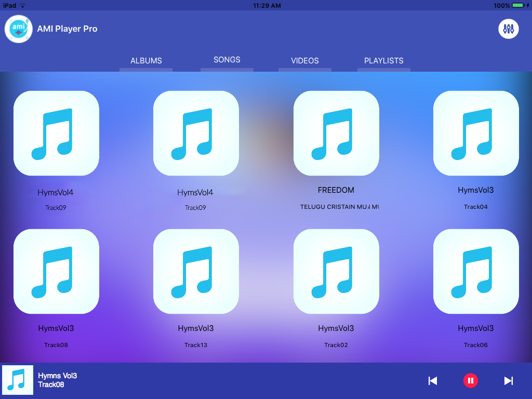The height and width of the screenshot is (399, 532).
Task: Switch to the SONGS tab
Action: [227, 60]
